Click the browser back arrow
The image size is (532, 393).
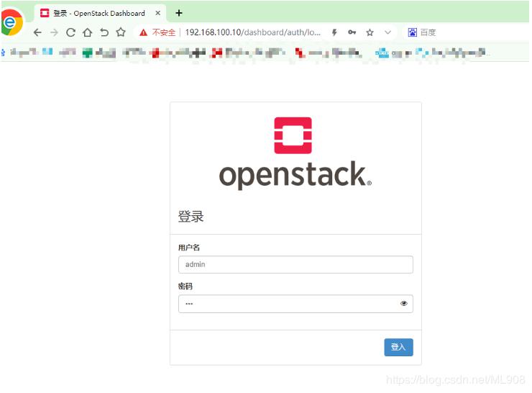[x=37, y=32]
